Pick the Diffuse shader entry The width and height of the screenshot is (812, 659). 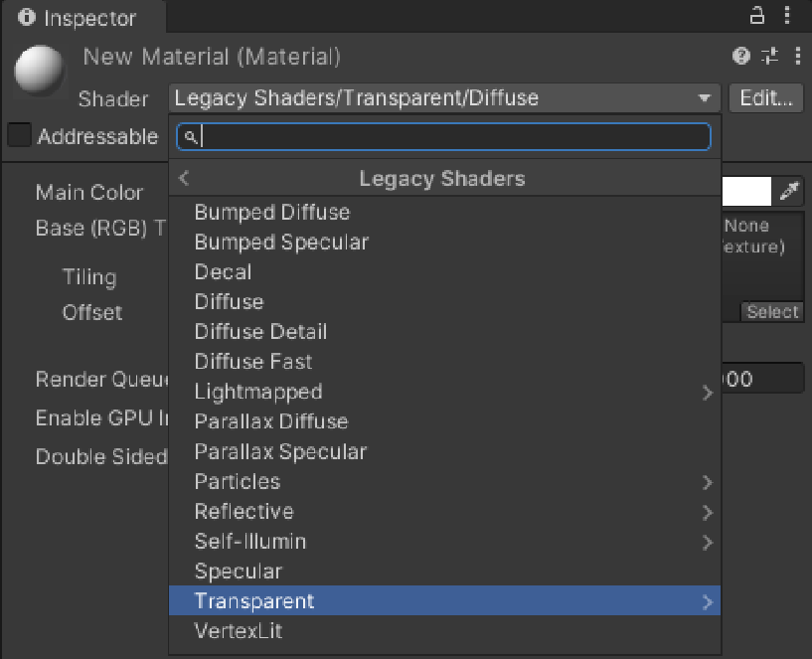444,301
